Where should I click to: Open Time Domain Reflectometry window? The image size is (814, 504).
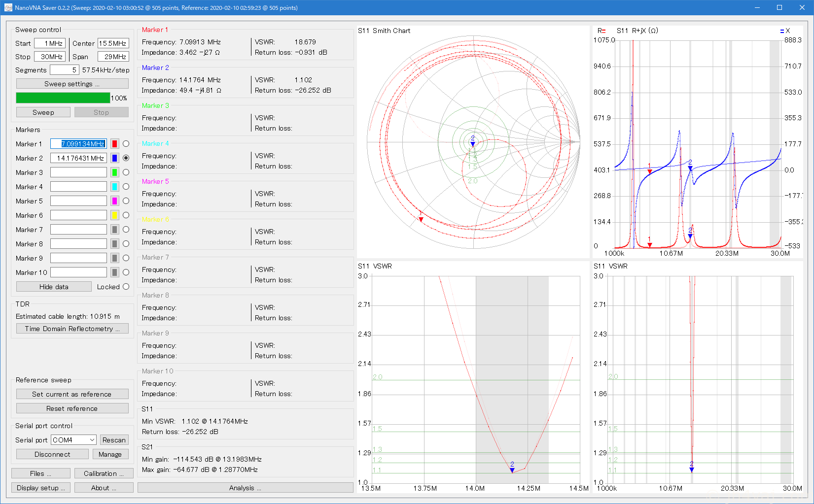[x=72, y=329]
